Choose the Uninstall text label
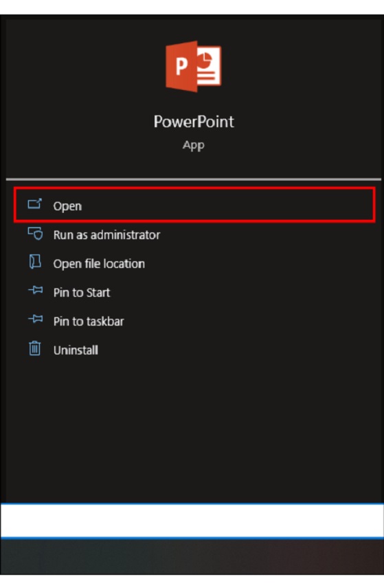 point(76,350)
